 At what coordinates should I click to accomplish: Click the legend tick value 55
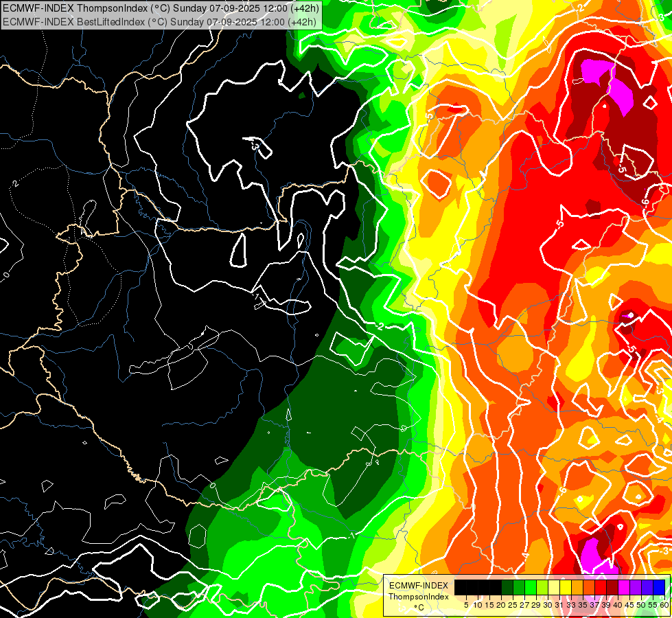click(x=653, y=605)
